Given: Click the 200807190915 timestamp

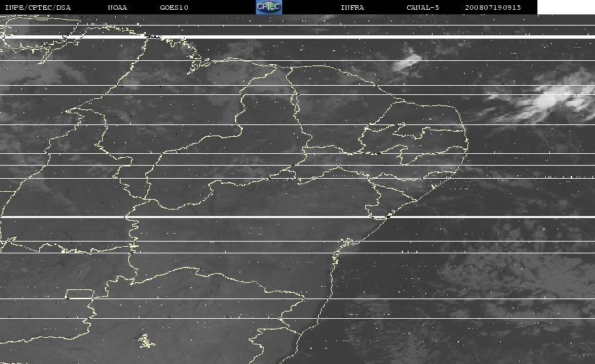Looking at the screenshot, I should click(493, 8).
